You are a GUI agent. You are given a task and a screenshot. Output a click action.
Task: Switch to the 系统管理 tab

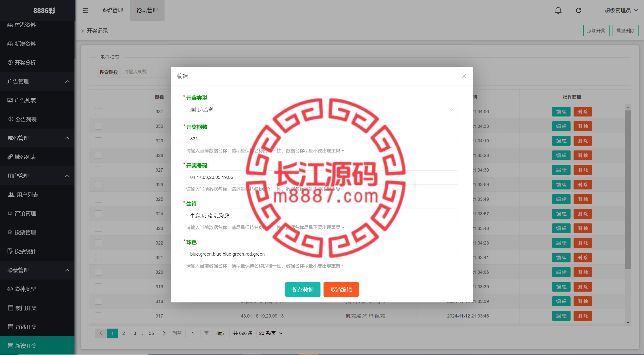tap(112, 10)
